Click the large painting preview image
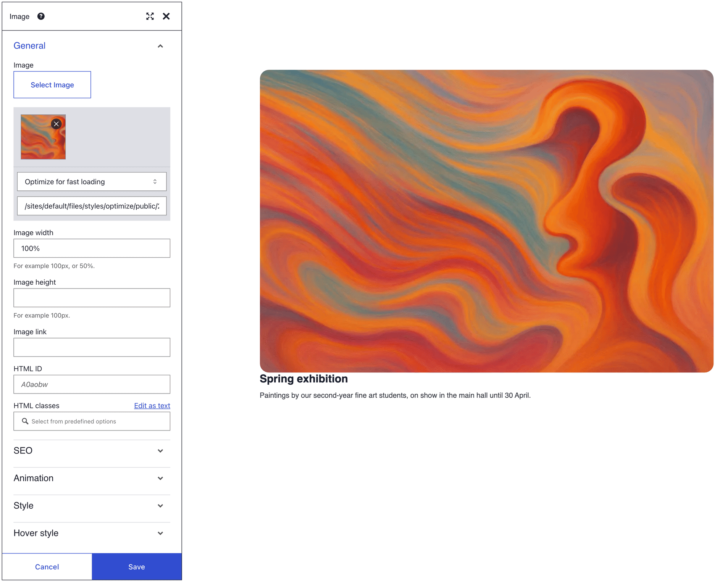Image resolution: width=728 pixels, height=582 pixels. click(486, 221)
